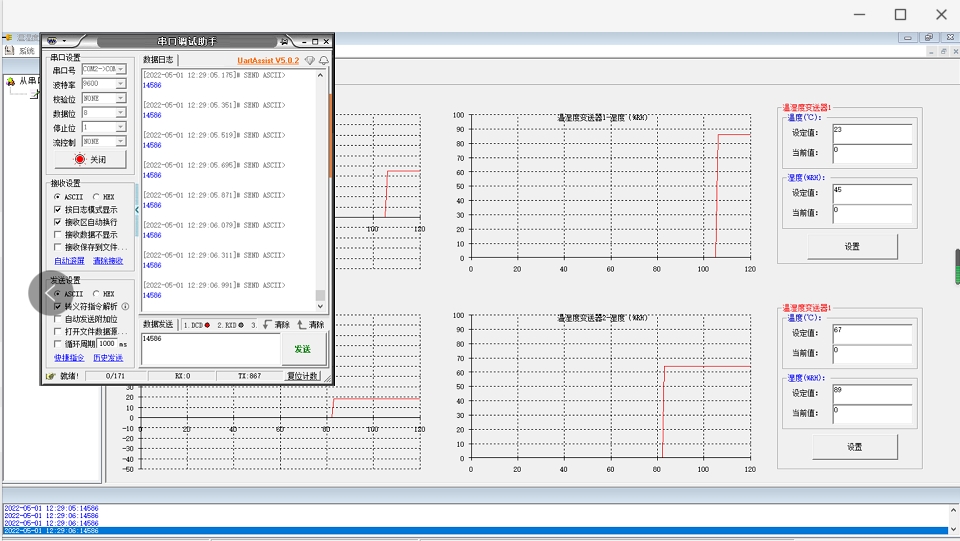Clear with the up-arrow 清除 icon

pos(310,325)
